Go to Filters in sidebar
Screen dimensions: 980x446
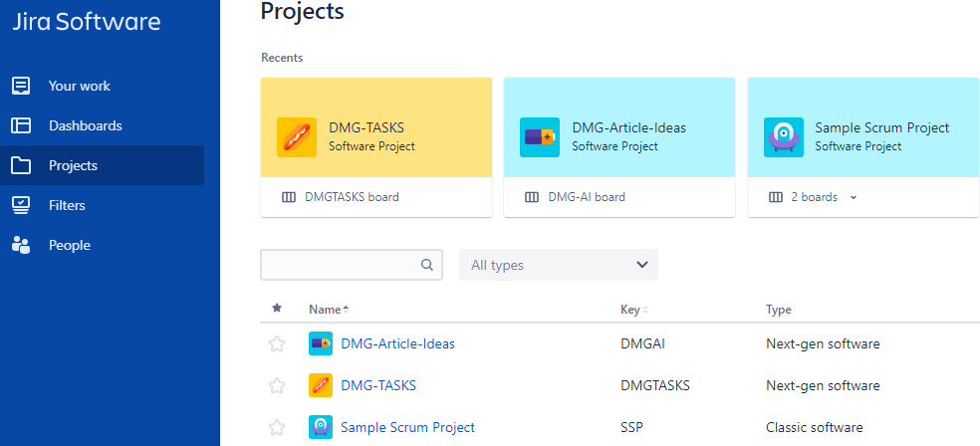[x=67, y=205]
